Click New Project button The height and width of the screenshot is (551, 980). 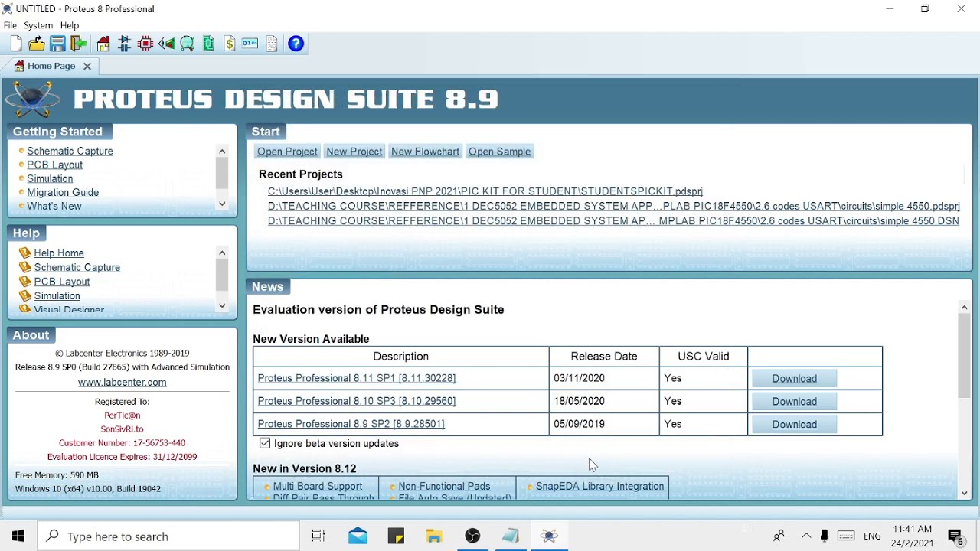[354, 152]
